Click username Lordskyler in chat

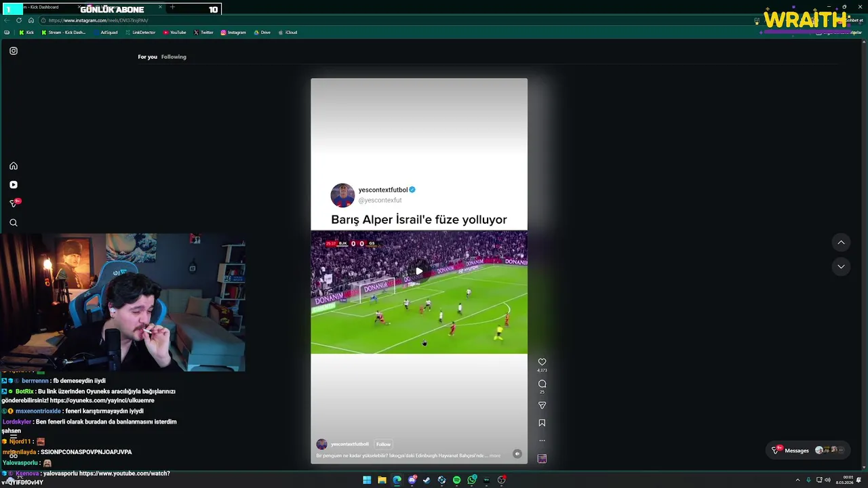(17, 422)
